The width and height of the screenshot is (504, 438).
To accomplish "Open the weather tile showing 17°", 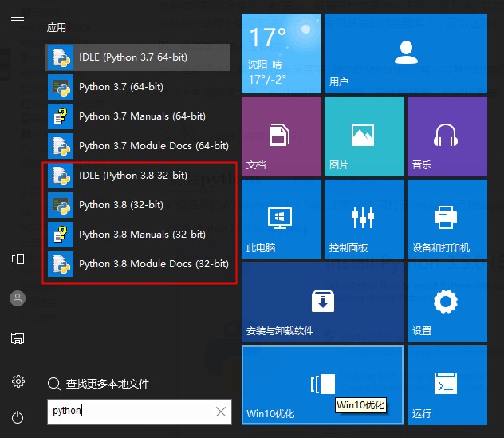I will (x=282, y=53).
